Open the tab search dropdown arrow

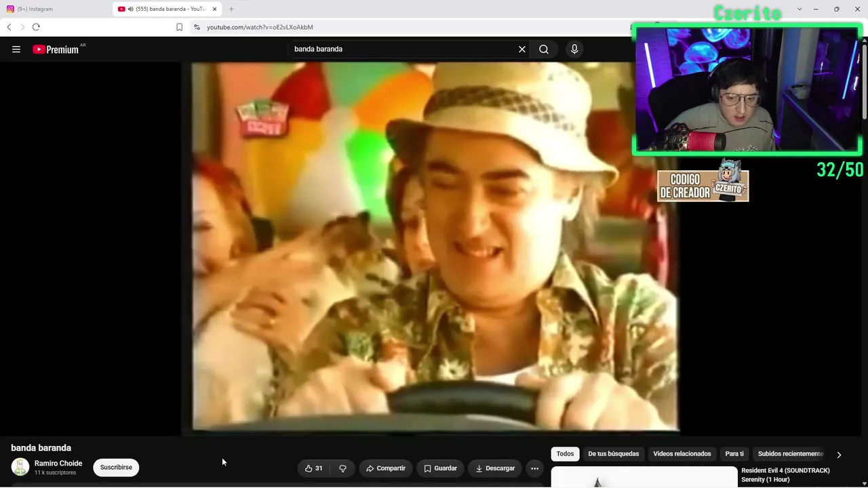(x=800, y=9)
